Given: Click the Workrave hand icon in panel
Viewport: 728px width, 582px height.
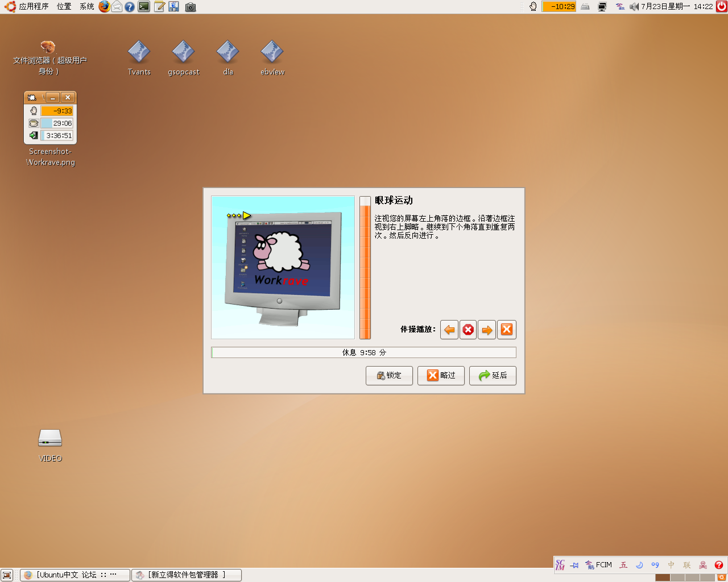Looking at the screenshot, I should point(533,7).
